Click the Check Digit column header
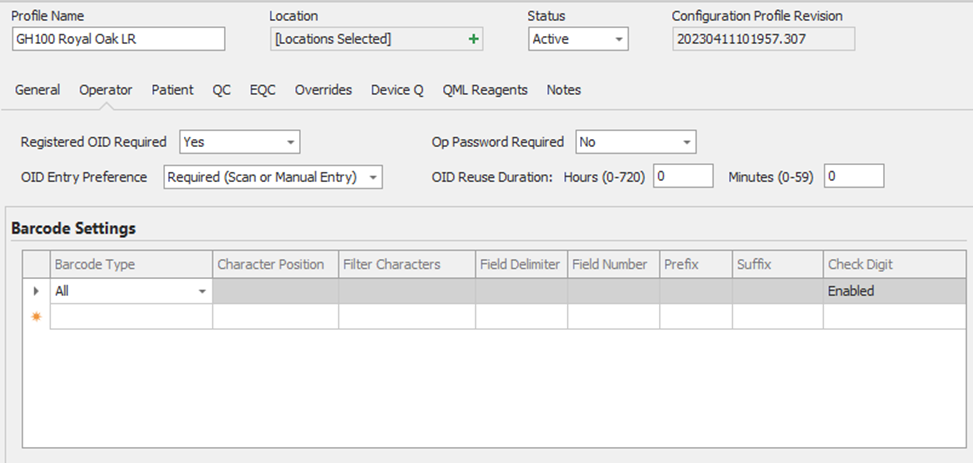The width and height of the screenshot is (973, 463). pos(860,264)
